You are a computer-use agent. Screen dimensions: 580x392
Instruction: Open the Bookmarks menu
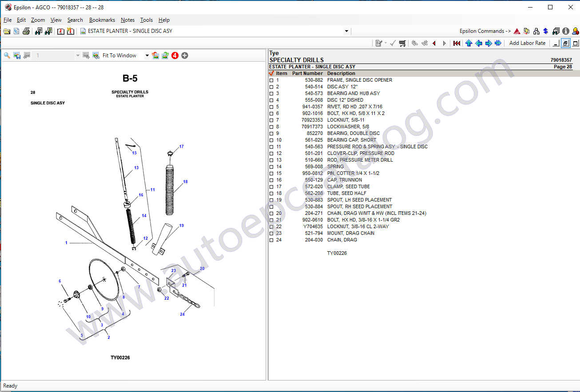coord(102,20)
